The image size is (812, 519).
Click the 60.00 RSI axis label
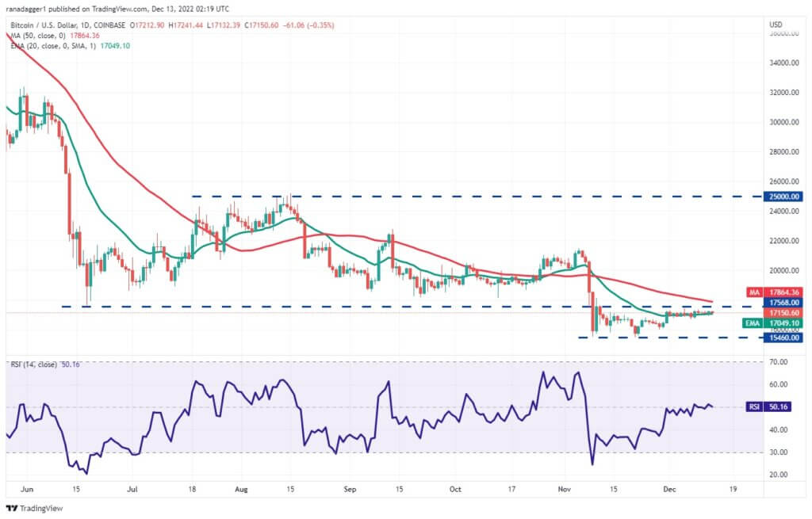click(x=779, y=384)
